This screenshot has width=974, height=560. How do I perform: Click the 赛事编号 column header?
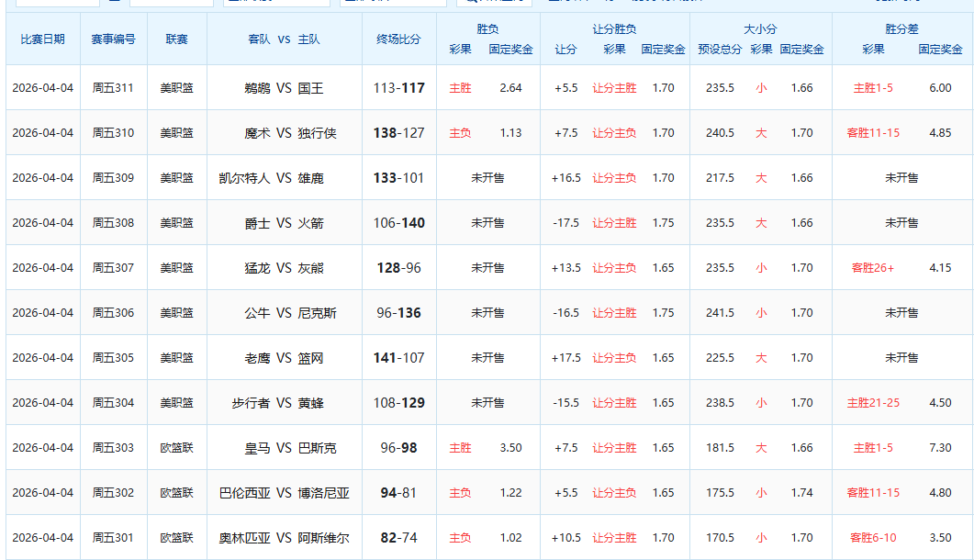[x=113, y=39]
